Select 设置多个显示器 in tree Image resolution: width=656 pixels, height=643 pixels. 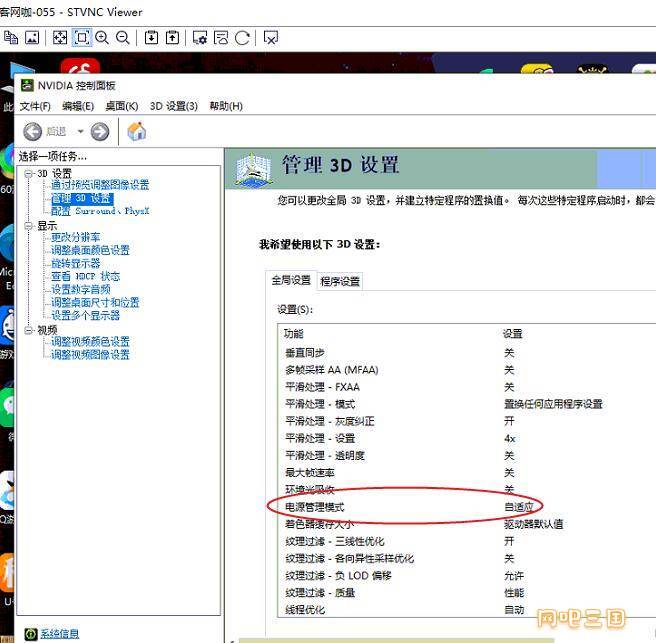85,315
